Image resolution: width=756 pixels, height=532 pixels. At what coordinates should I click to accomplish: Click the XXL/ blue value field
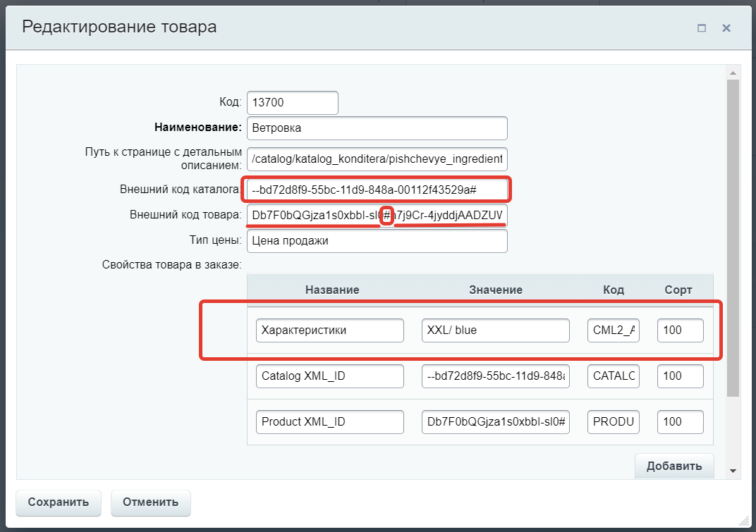pos(495,330)
